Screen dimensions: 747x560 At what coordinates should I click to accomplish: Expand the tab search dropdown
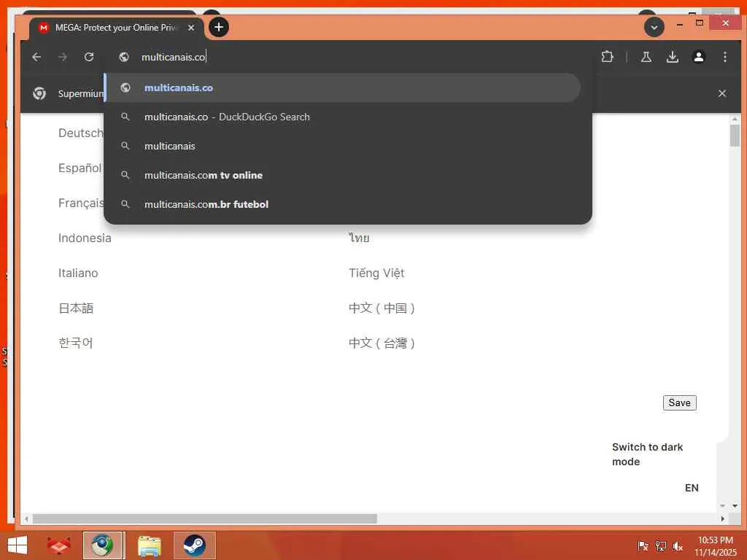654,27
